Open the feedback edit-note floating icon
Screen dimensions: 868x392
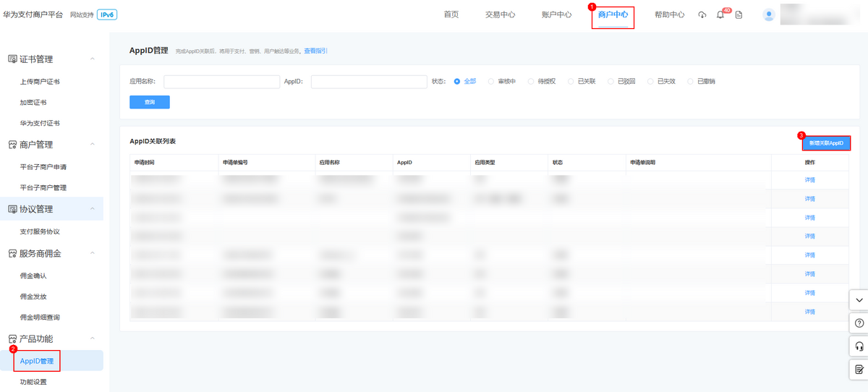click(x=859, y=370)
